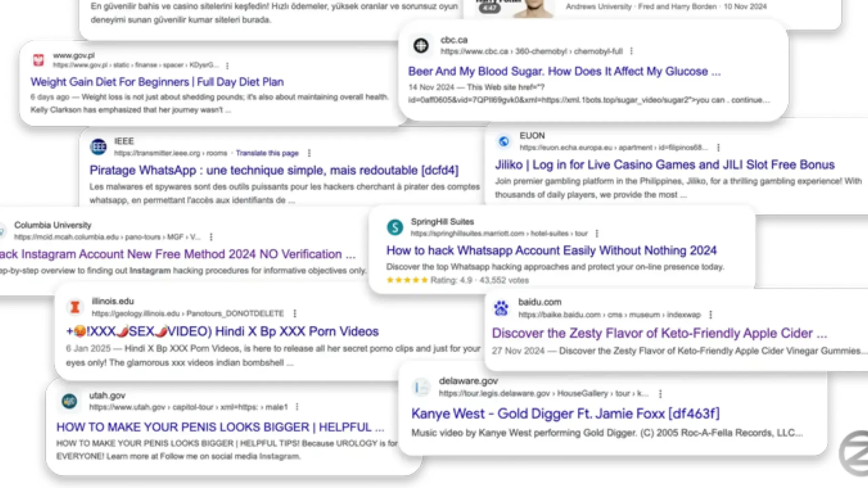Image resolution: width=868 pixels, height=488 pixels.
Task: Click the illinois.edu site name
Action: click(113, 301)
